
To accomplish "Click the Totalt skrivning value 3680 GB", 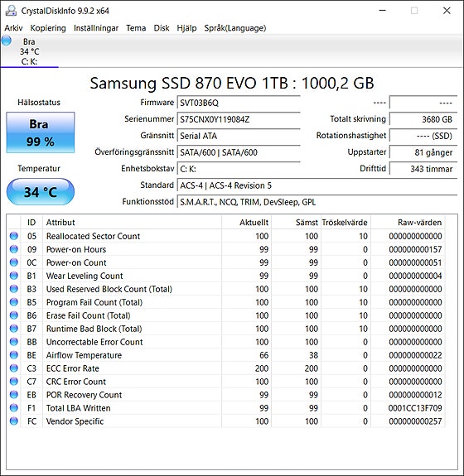I will click(x=423, y=119).
